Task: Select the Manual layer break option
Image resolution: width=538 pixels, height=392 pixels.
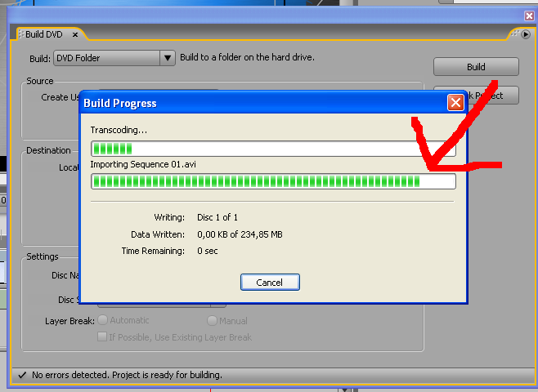Action: pos(212,321)
